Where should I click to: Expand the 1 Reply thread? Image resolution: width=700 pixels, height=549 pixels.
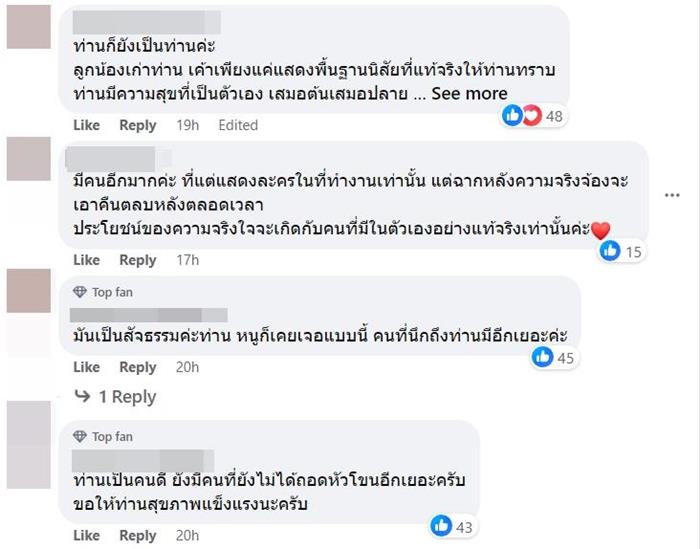click(126, 397)
